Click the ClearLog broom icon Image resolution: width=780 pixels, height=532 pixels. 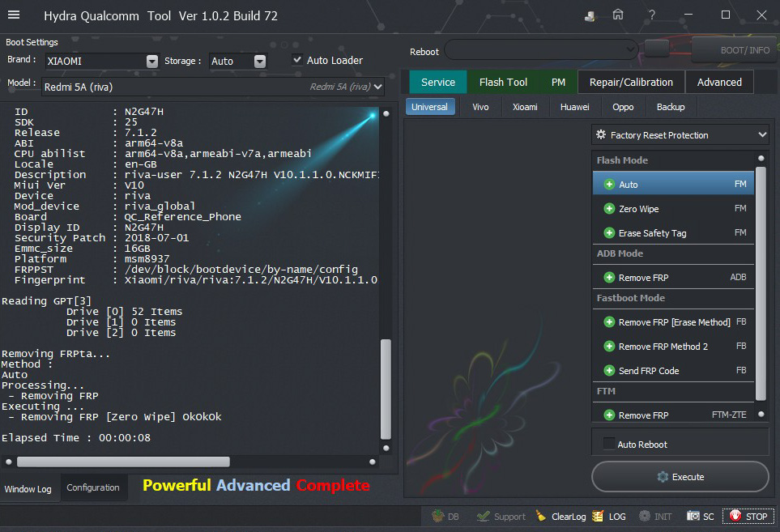[x=540, y=516]
